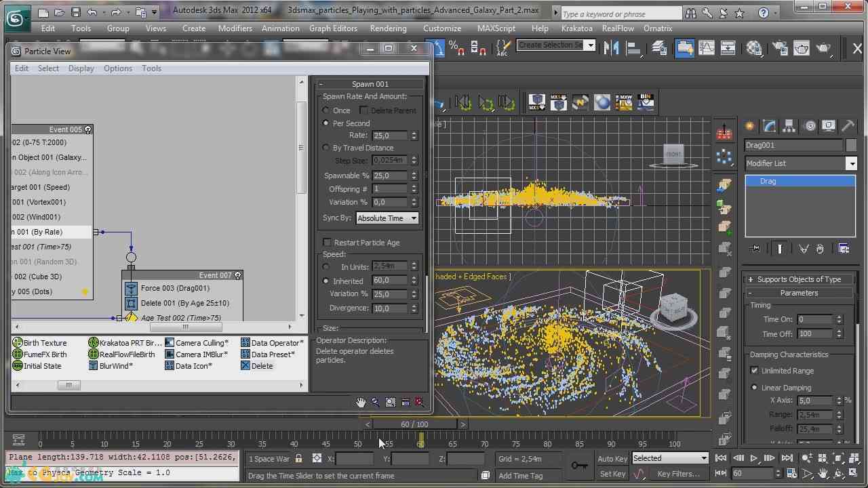This screenshot has width=868, height=488.
Task: Collapse the Spawn 001 rollout
Action: pyautogui.click(x=370, y=84)
